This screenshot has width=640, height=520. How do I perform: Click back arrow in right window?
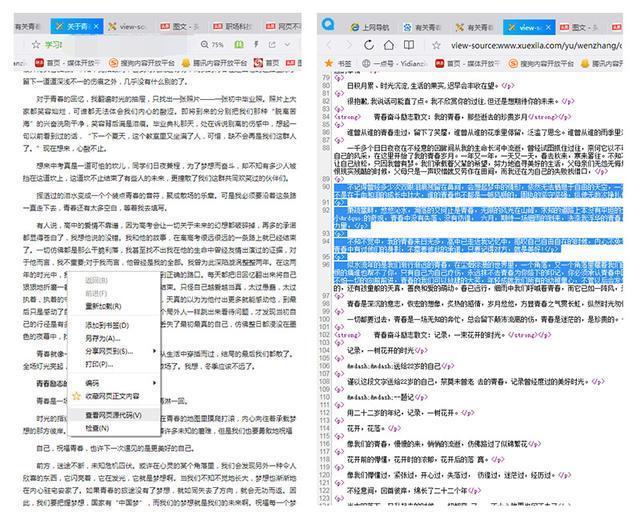[x=330, y=45]
